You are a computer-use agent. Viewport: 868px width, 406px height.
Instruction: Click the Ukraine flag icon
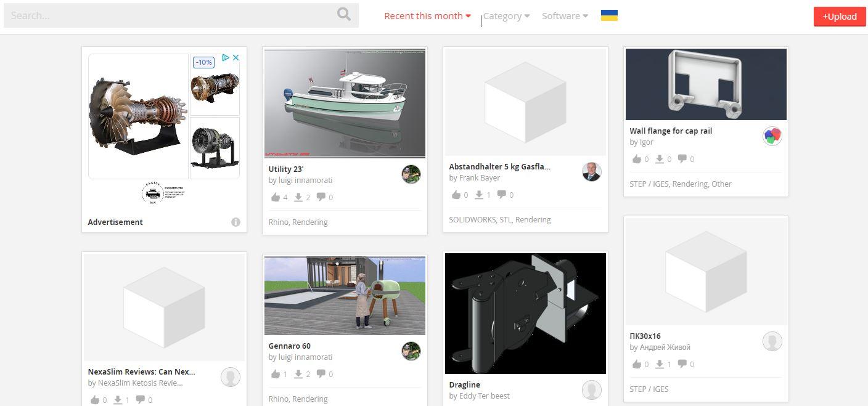coord(609,15)
